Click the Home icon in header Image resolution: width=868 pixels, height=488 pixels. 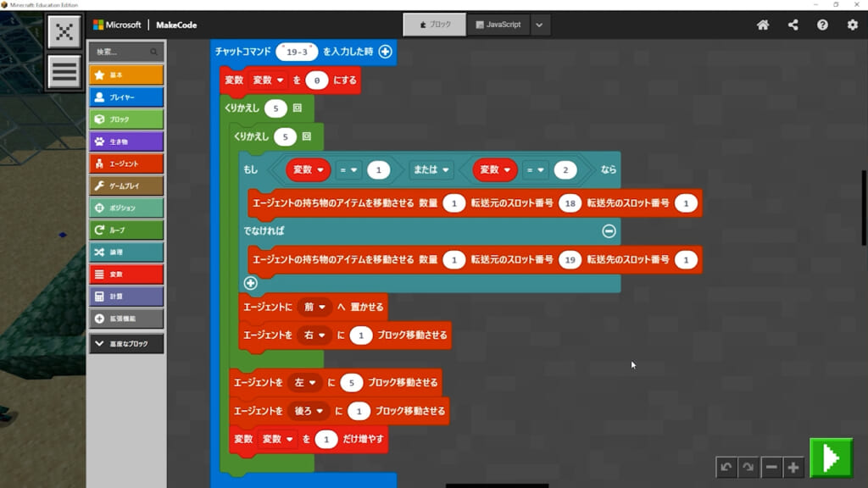(x=763, y=25)
